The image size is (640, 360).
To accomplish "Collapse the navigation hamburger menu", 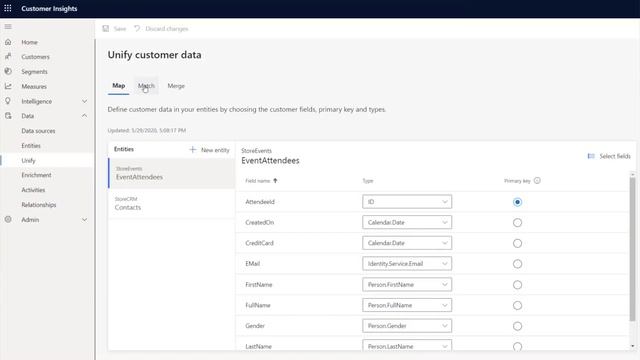I will coord(8,27).
